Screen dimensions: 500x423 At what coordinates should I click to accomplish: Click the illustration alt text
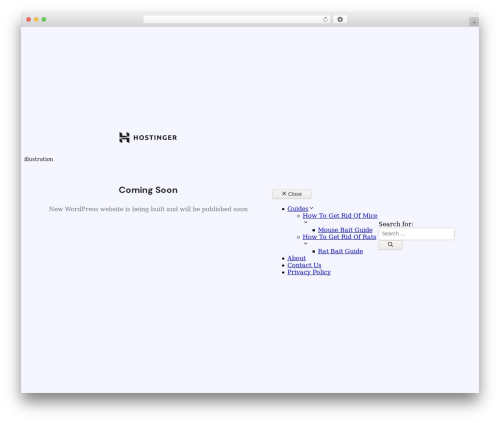pyautogui.click(x=39, y=159)
